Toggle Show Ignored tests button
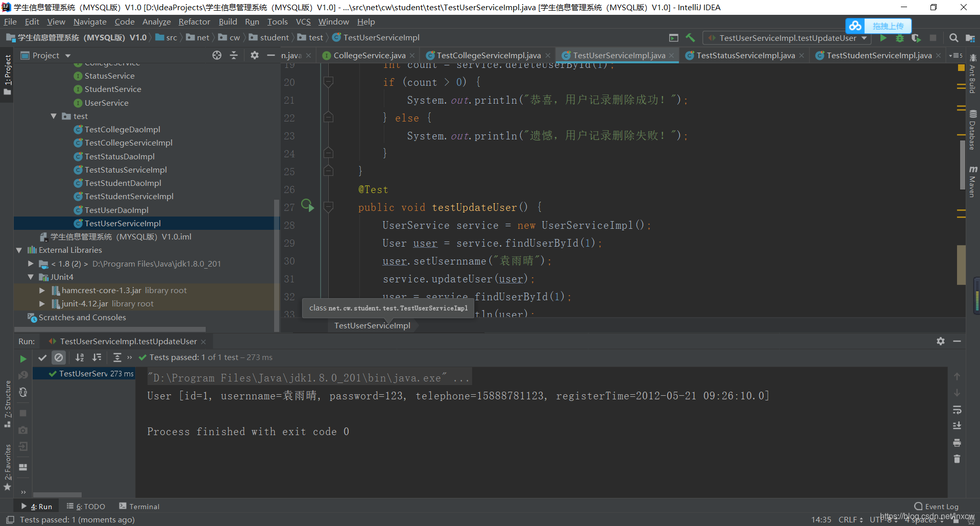Image resolution: width=980 pixels, height=526 pixels. tap(59, 357)
